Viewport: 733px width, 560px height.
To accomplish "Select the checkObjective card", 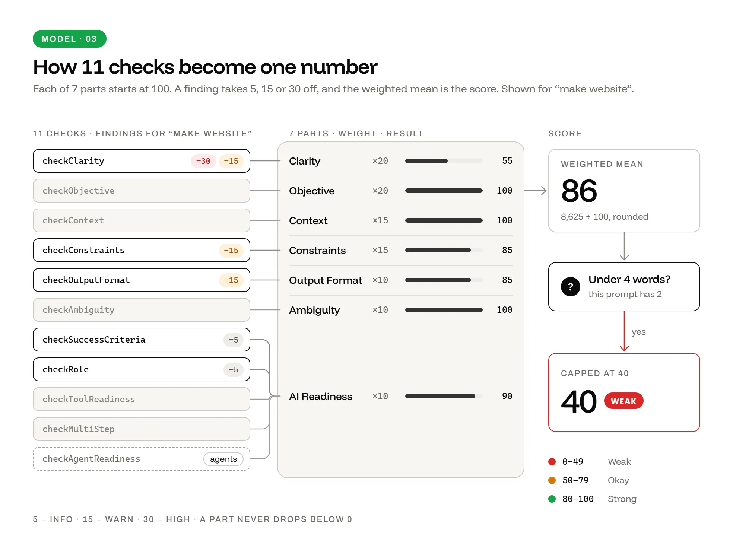I will pos(142,191).
